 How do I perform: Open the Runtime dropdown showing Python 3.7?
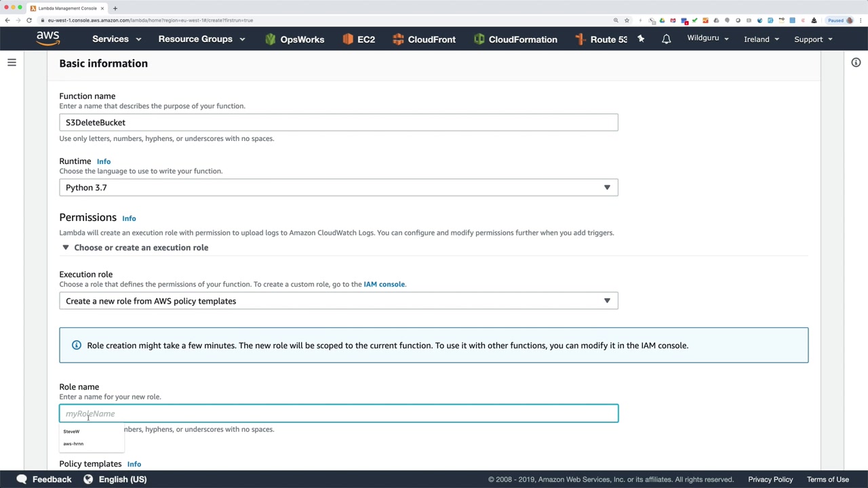(338, 188)
